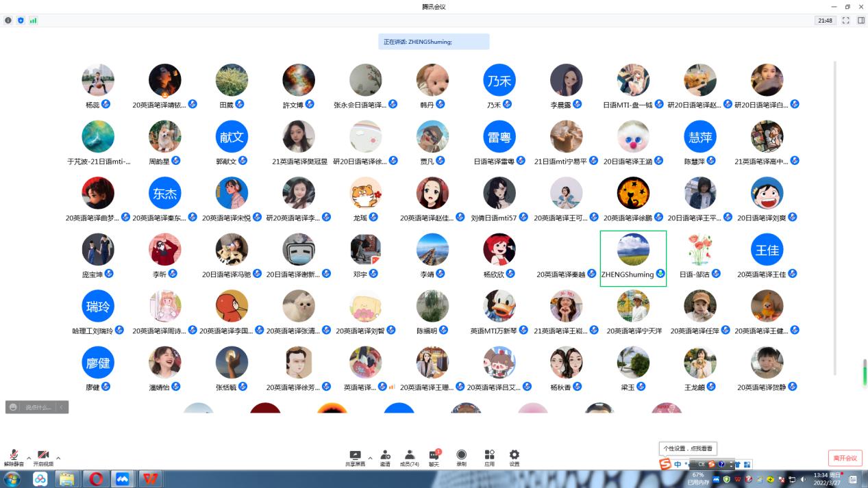Open the meeting info icon at top-left

pyautogui.click(x=8, y=21)
